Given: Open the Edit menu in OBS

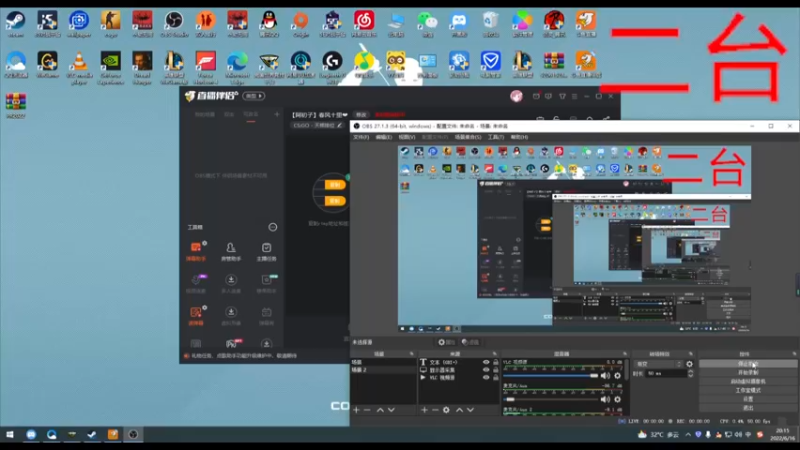Looking at the screenshot, I should pyautogui.click(x=384, y=137).
